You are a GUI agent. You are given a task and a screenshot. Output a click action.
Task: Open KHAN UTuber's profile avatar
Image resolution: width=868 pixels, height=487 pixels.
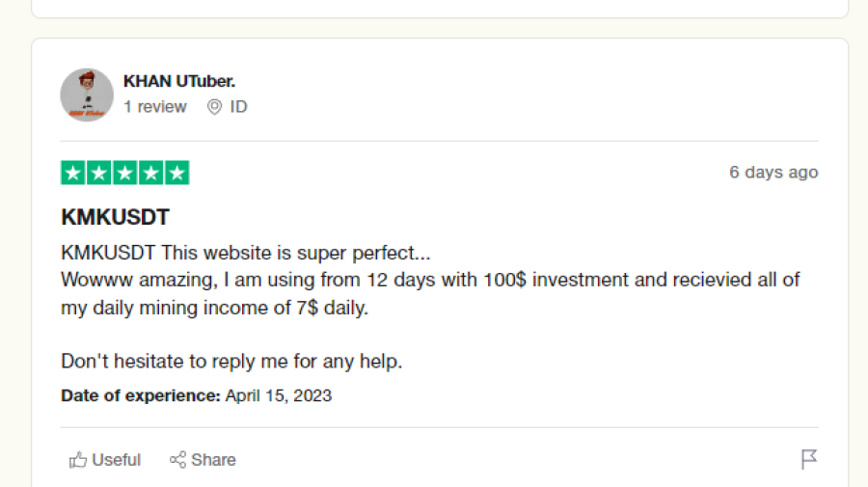pos(87,95)
